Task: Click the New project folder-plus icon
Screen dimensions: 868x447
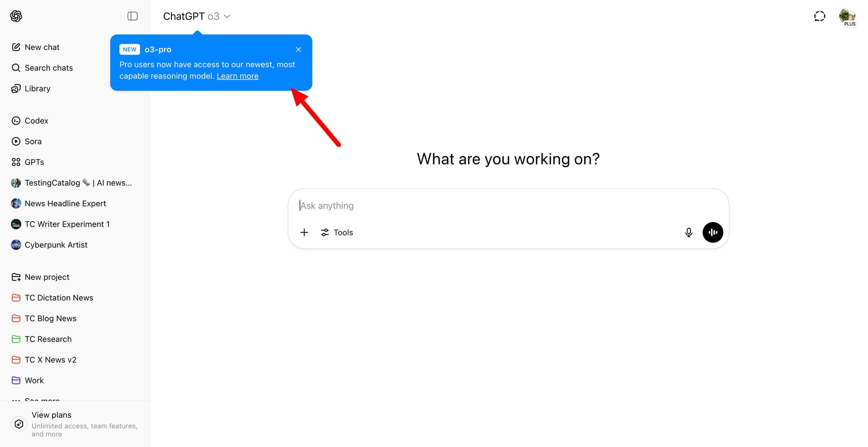Action: pyautogui.click(x=16, y=277)
